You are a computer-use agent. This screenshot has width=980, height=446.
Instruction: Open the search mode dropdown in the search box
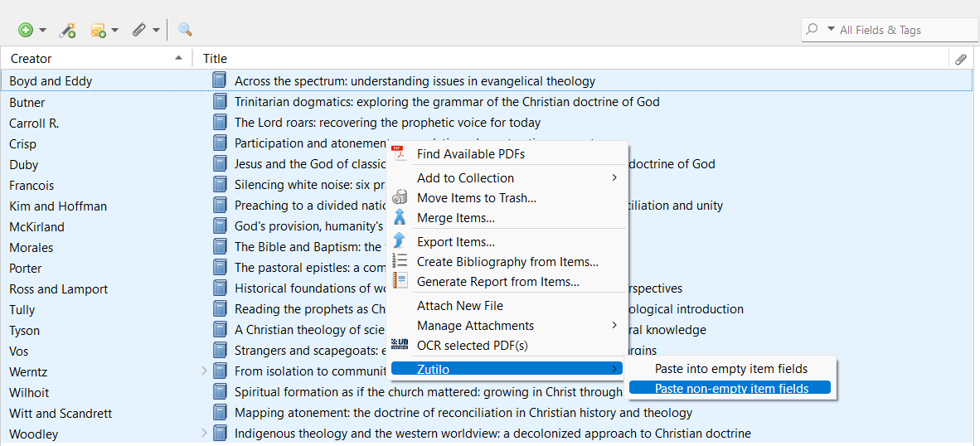coord(822,30)
